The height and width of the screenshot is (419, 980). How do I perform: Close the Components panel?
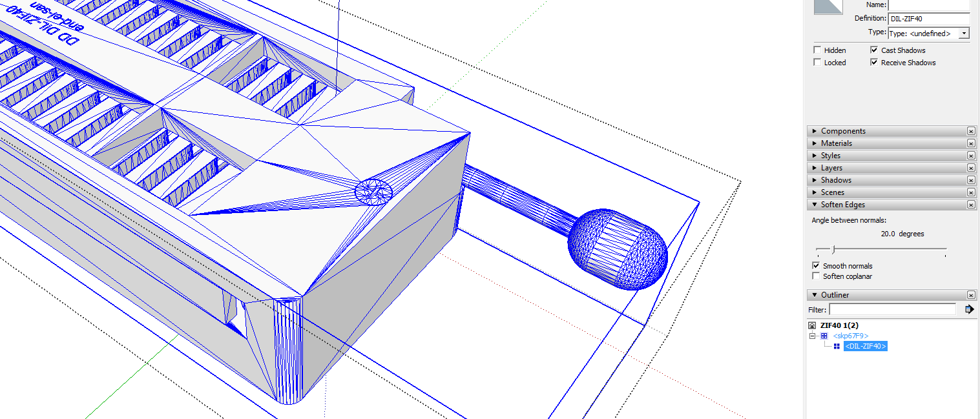[971, 131]
